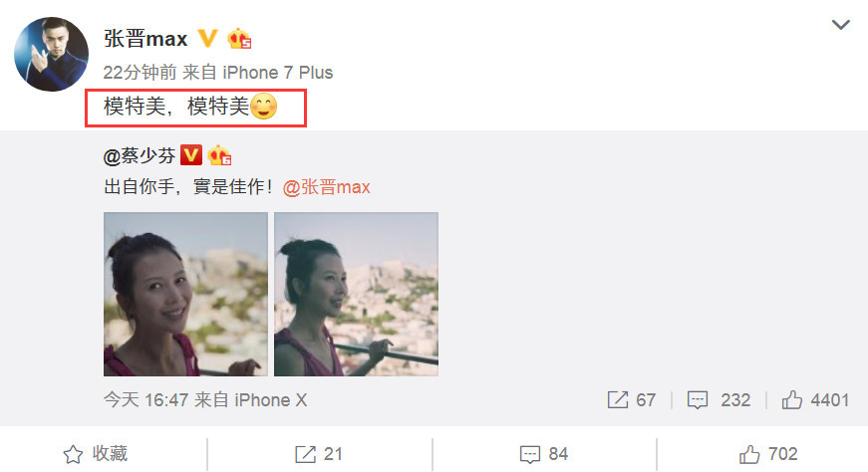Click crown badge next to 蔡少芬
868x472 pixels.
[x=219, y=155]
